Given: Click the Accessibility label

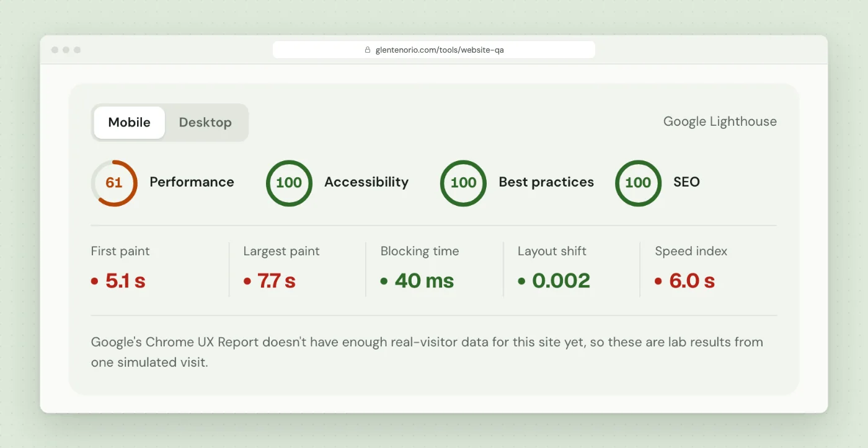Looking at the screenshot, I should 366,182.
